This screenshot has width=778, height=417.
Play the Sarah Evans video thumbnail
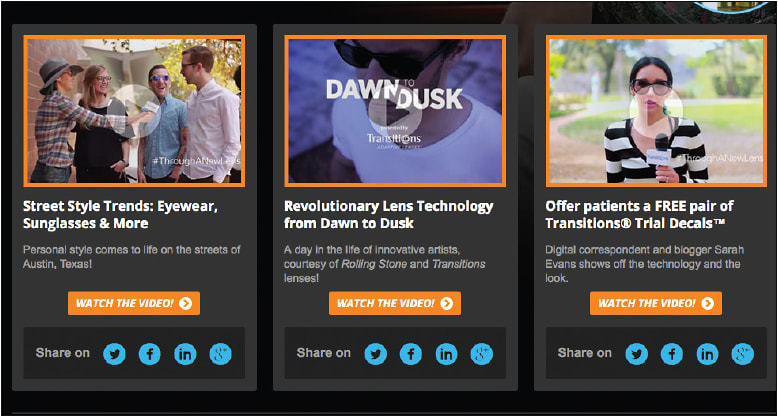tap(656, 111)
